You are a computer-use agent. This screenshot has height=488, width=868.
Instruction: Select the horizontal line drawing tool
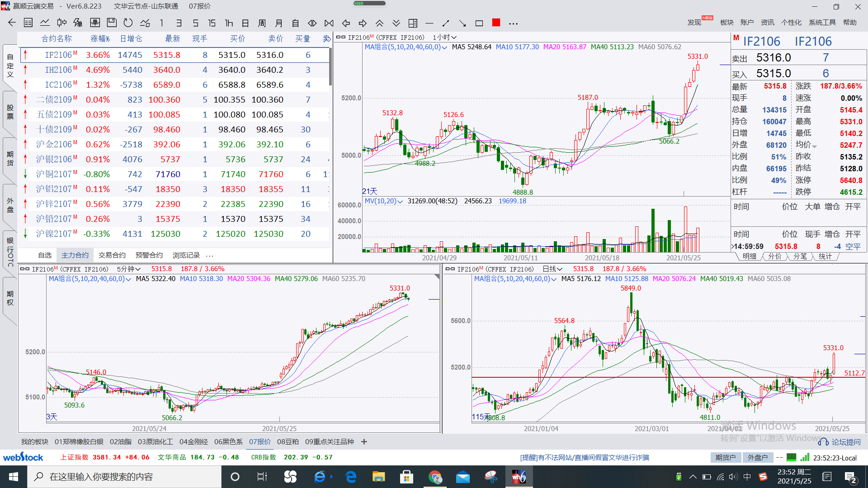pyautogui.click(x=429, y=23)
